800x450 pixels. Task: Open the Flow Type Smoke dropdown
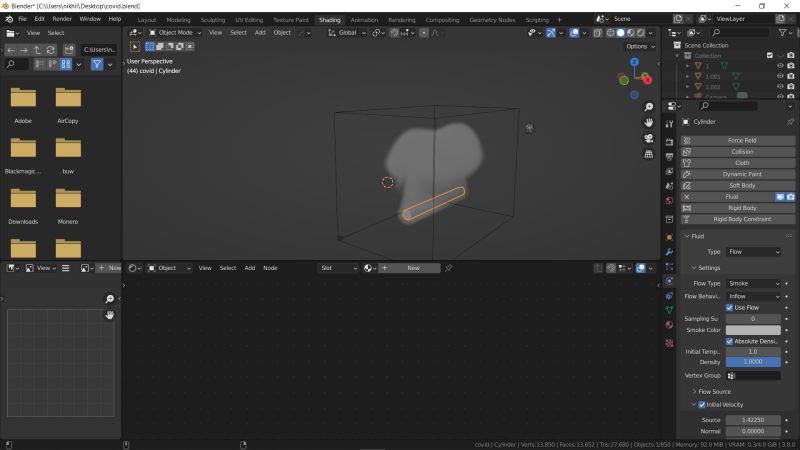tap(753, 284)
